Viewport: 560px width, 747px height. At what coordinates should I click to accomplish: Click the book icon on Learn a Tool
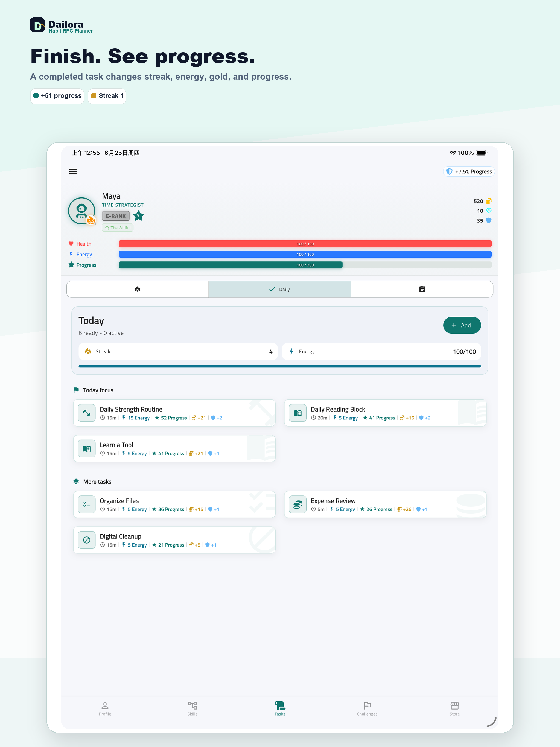[87, 448]
